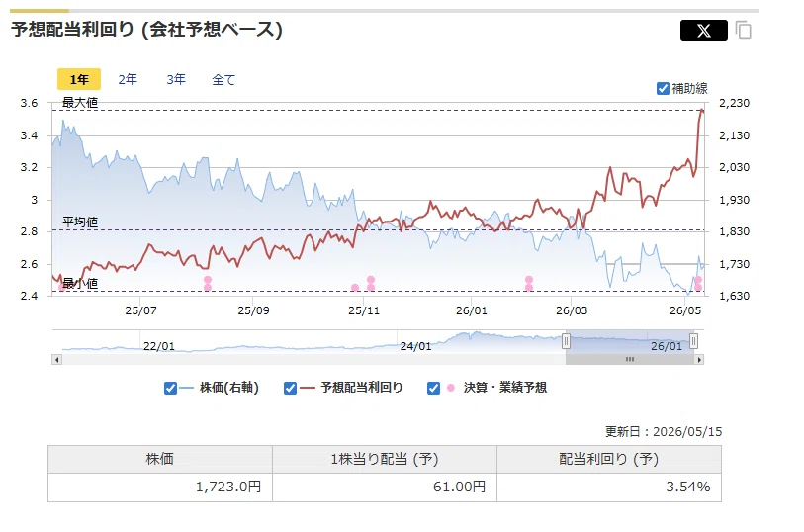Viewport: 804px width, 532px height.
Task: Click the 最小値 guide line label
Action: pyautogui.click(x=80, y=284)
